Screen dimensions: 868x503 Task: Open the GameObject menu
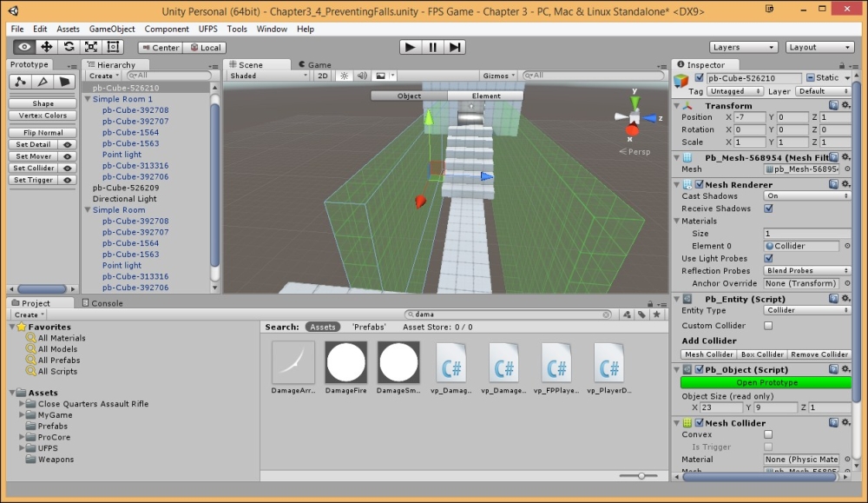pos(113,29)
